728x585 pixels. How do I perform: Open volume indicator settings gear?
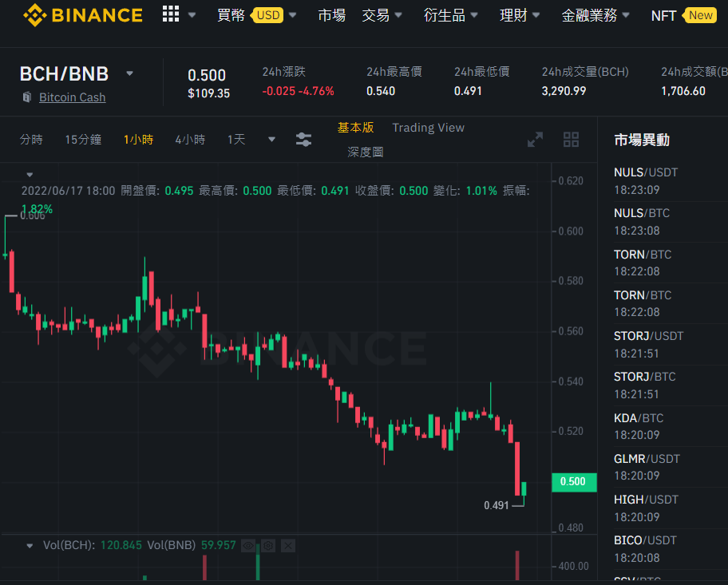click(268, 546)
